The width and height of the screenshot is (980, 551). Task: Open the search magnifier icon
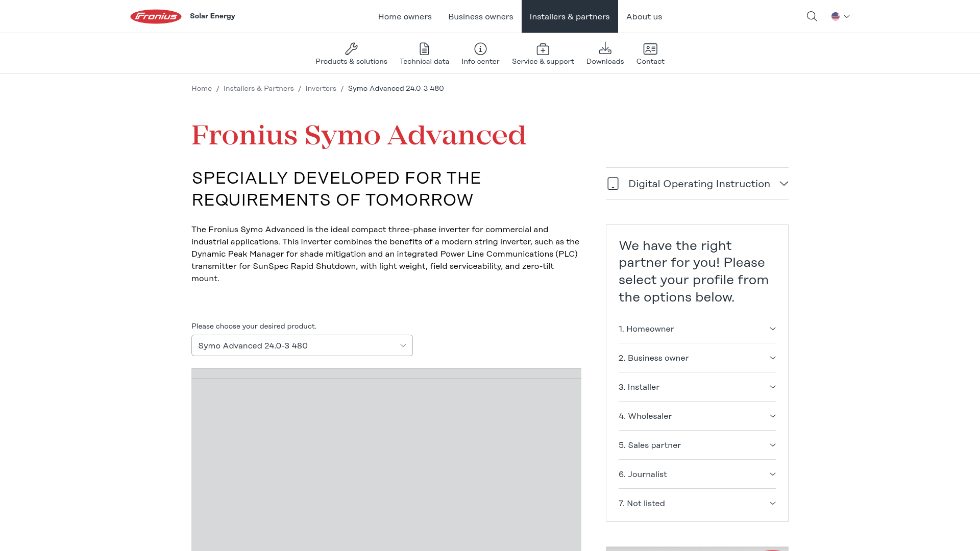[x=812, y=16]
